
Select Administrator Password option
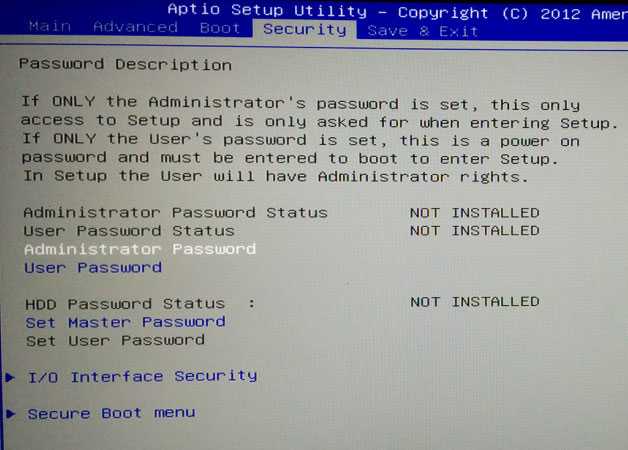(140, 249)
